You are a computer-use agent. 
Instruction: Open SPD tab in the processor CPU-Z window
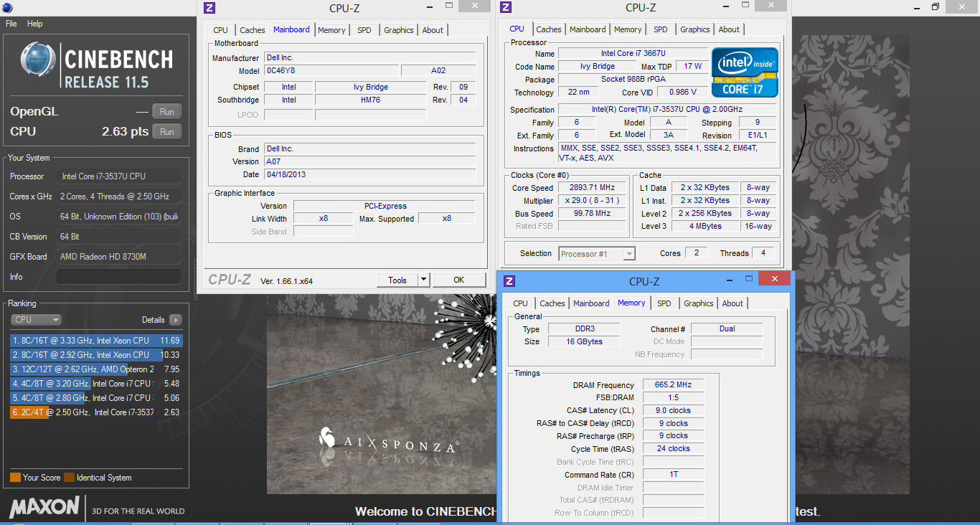pyautogui.click(x=661, y=29)
